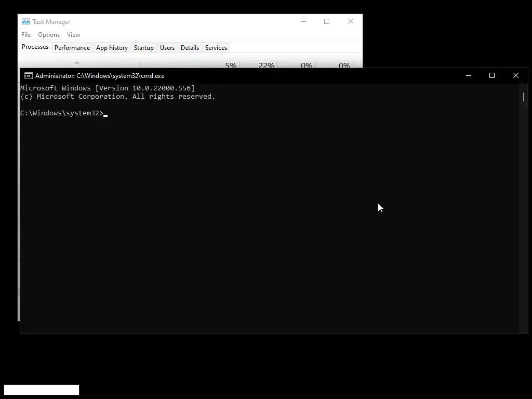This screenshot has width=532, height=399.
Task: Switch to the Startup tab
Action: pos(144,47)
